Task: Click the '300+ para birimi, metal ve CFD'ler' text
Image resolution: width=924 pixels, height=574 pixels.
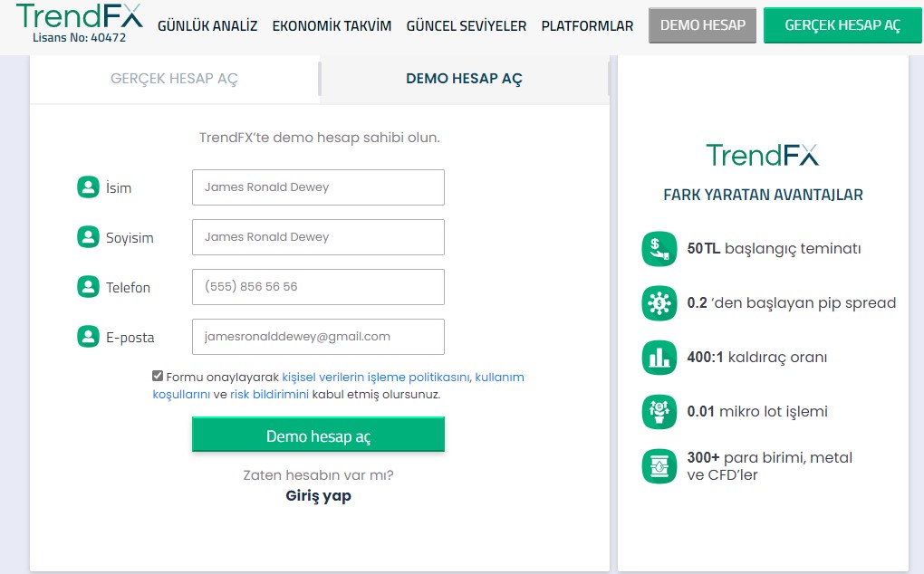Action: coord(770,466)
